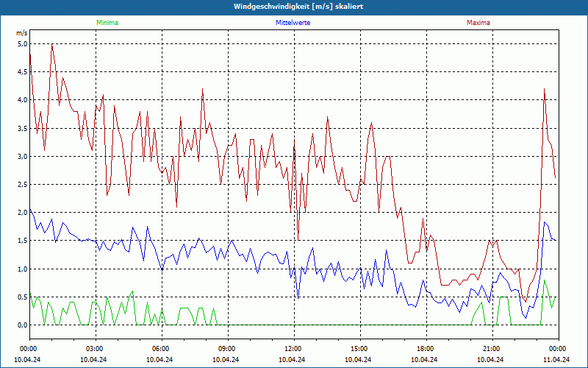Click the '11.04.24' date label
The image size is (588, 368).
tap(556, 359)
